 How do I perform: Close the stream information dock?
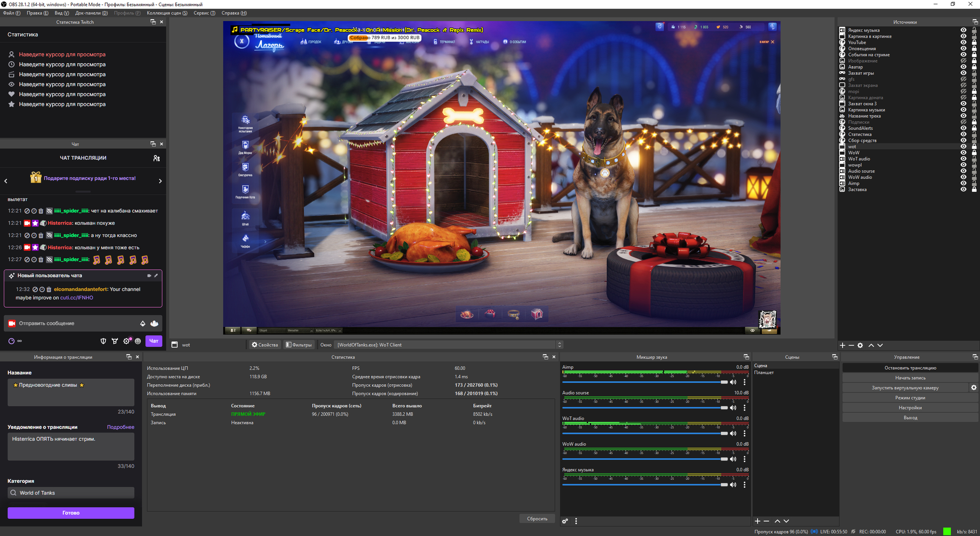[137, 357]
